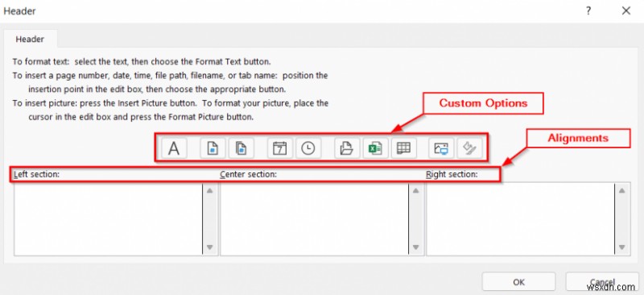The width and height of the screenshot is (644, 295).
Task: Click the Insert Picture icon
Action: (x=441, y=148)
